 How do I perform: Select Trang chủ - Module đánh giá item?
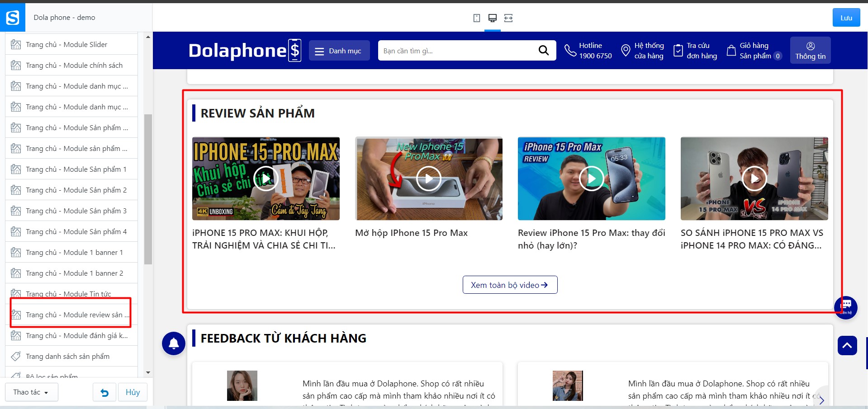pos(71,335)
